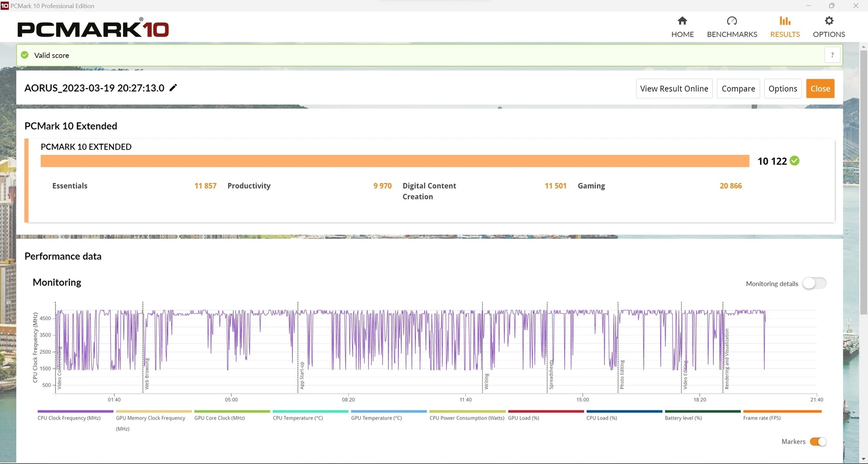Go to the HOME tab

click(x=682, y=27)
